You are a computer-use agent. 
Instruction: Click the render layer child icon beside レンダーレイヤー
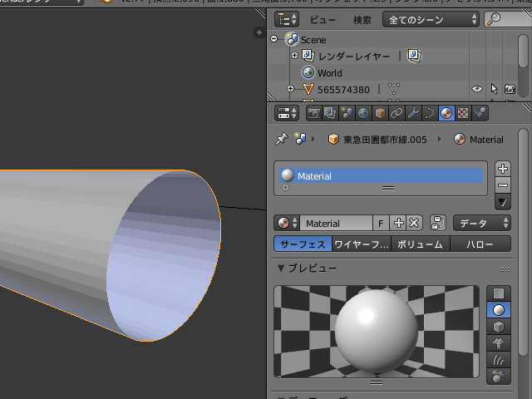pyautogui.click(x=414, y=56)
